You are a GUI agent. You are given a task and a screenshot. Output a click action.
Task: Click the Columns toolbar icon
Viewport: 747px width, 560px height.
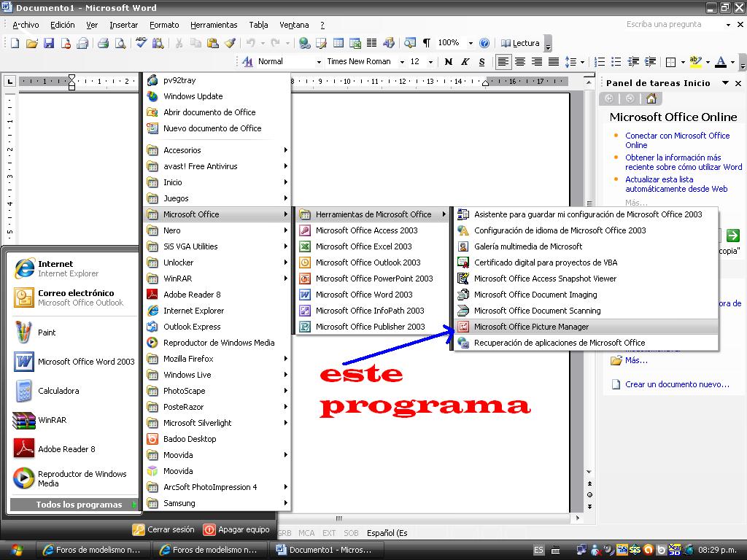[x=371, y=43]
